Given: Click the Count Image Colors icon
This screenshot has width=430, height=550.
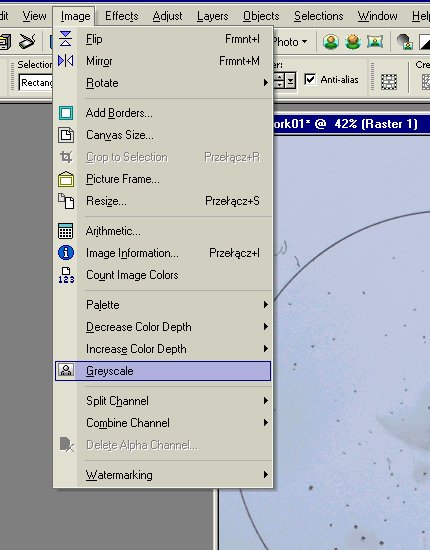Looking at the screenshot, I should pyautogui.click(x=66, y=275).
